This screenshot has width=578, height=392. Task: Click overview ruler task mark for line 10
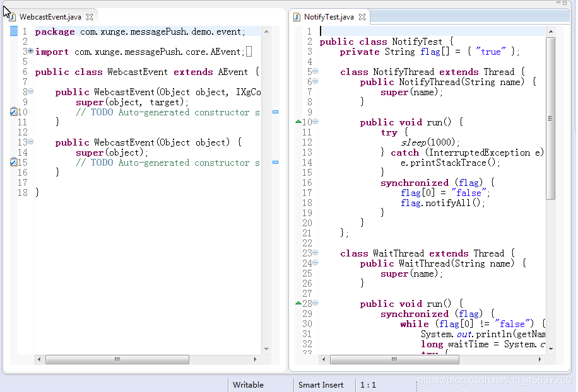pos(275,112)
